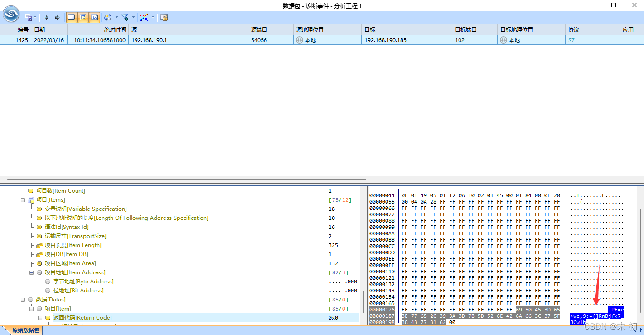Click the padlock toolbar icon
644x335 pixels.
[164, 17]
